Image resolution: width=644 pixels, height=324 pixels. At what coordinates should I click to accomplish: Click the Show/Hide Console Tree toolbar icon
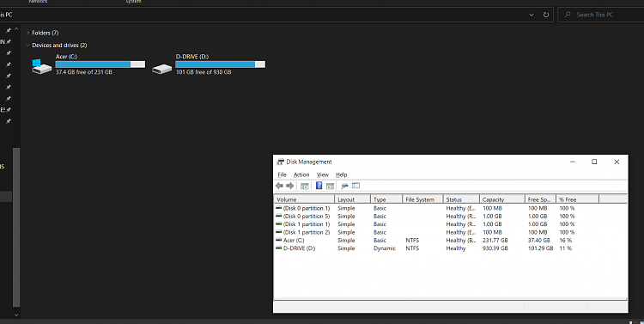(x=304, y=186)
